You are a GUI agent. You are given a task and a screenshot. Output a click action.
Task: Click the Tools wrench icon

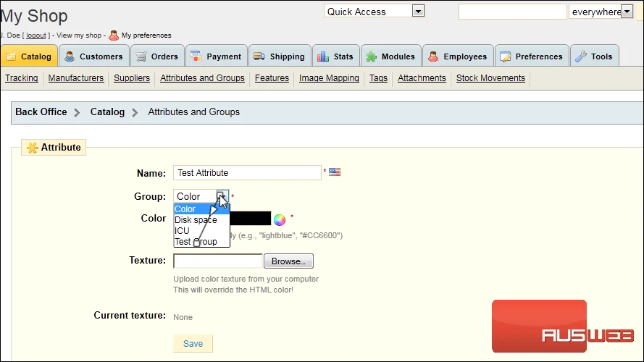(x=581, y=56)
